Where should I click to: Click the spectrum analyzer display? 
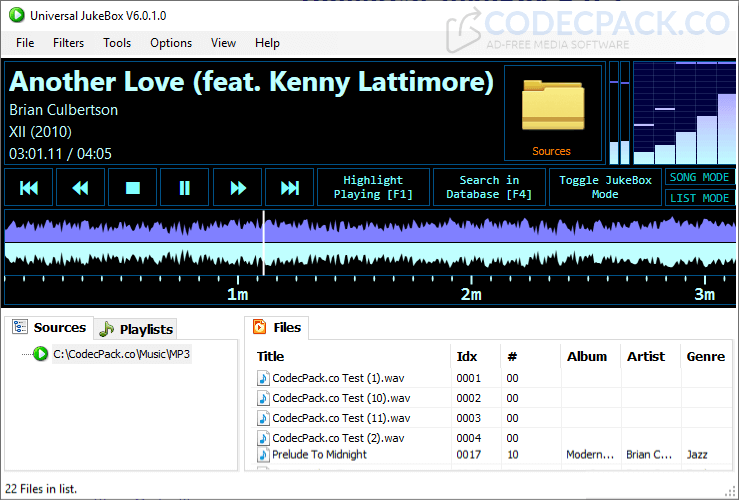(684, 113)
